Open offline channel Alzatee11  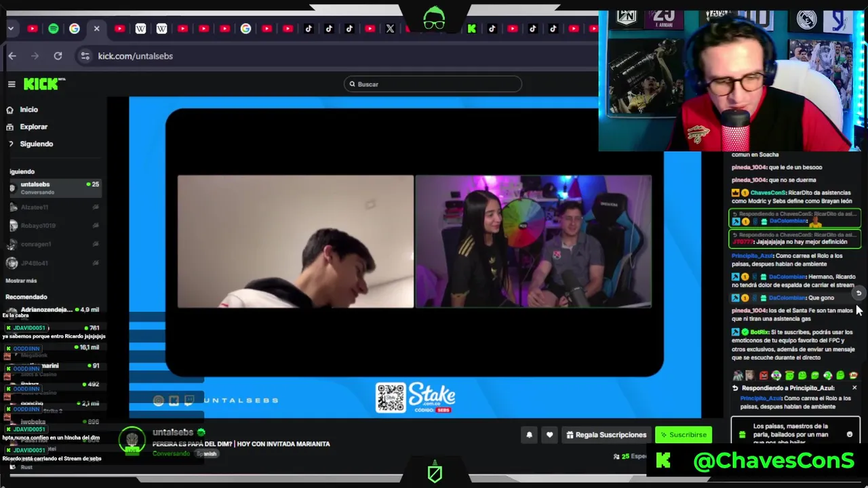tap(54, 207)
